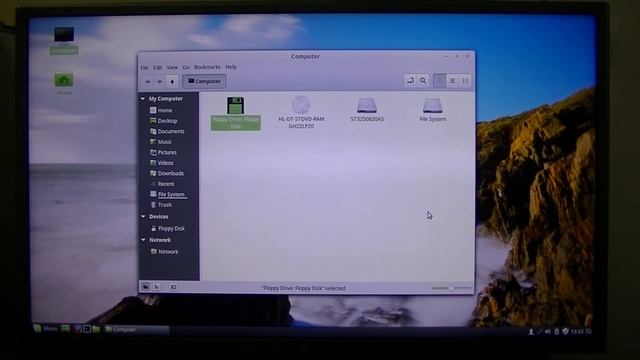
Task: Open the user applet in tray
Action: 531,332
